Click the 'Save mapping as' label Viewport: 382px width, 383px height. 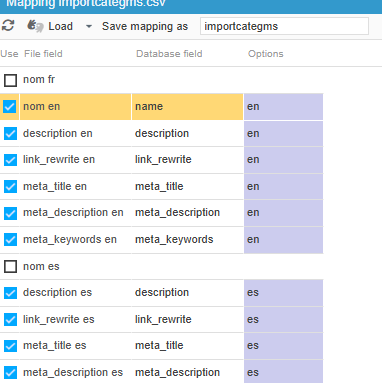(145, 26)
